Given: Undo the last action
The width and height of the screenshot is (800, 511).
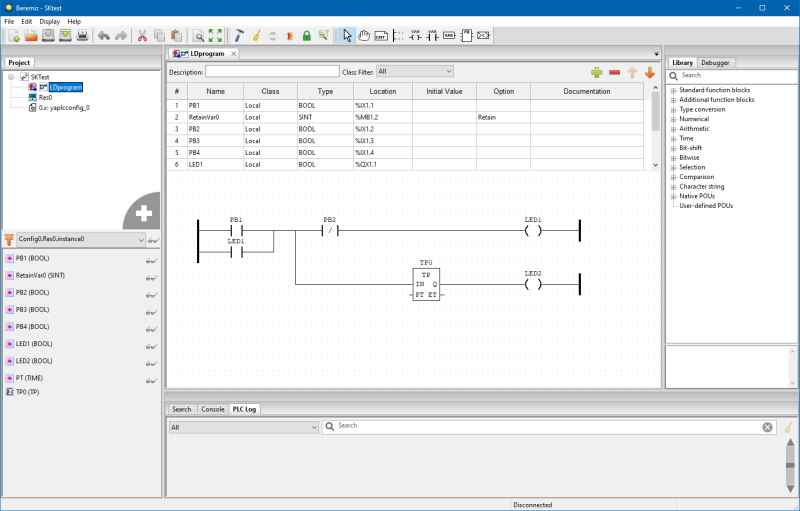Looking at the screenshot, I should [x=104, y=36].
